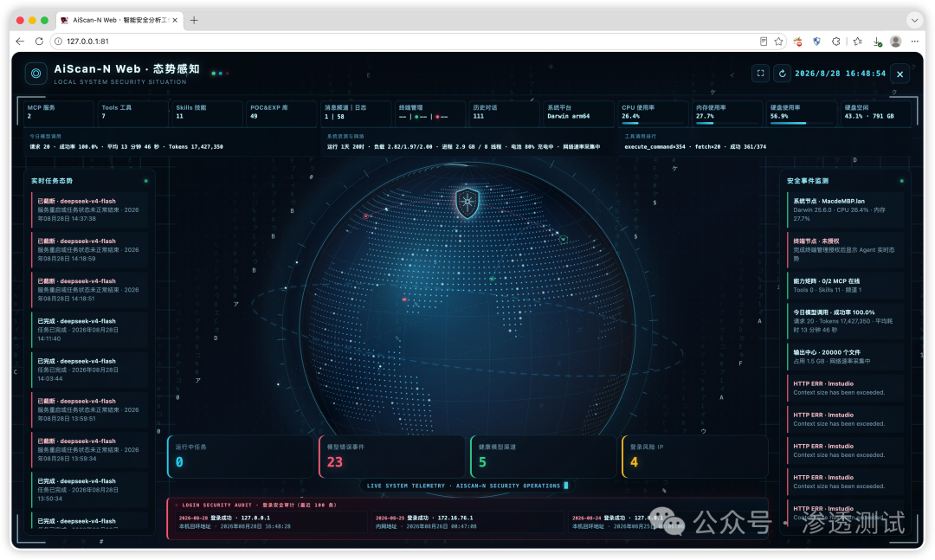Select the truncated task at 14:18:59

(89, 250)
